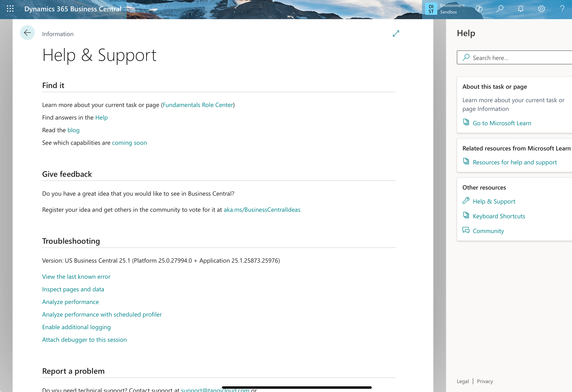
Task: Open the app launcher waffle icon
Action: [x=10, y=9]
